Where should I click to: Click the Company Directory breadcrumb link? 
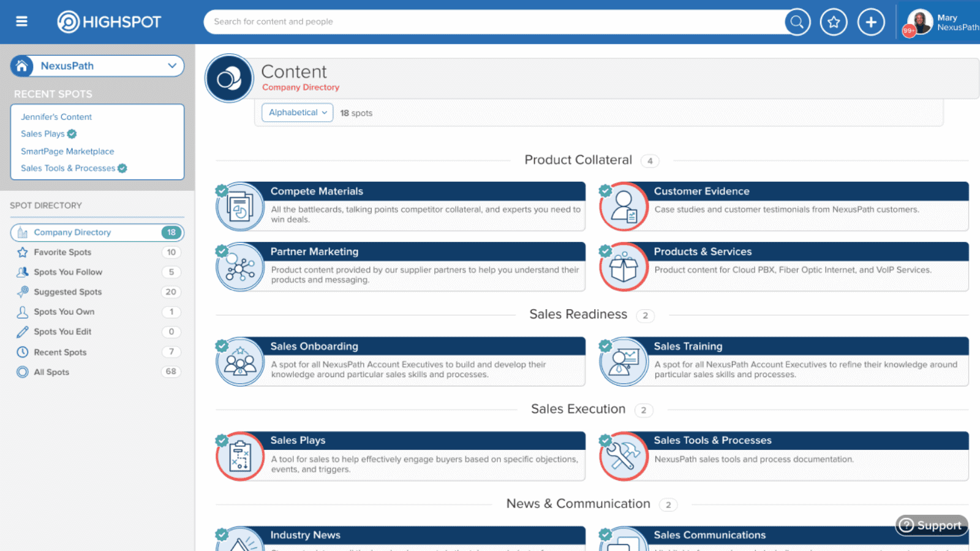[301, 88]
